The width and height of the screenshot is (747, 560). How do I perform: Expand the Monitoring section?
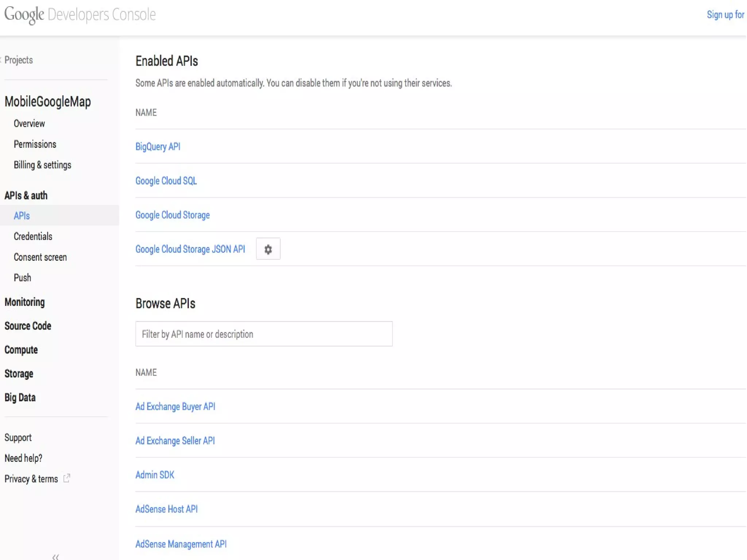tap(24, 302)
